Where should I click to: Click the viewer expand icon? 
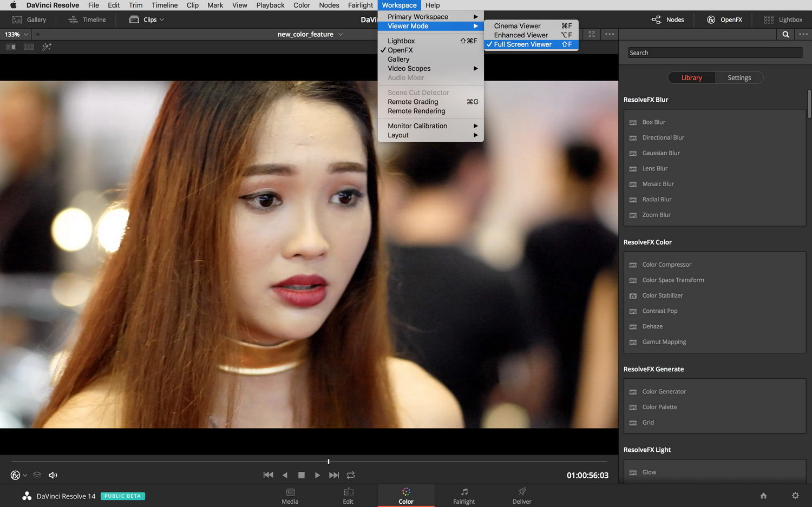(x=592, y=34)
